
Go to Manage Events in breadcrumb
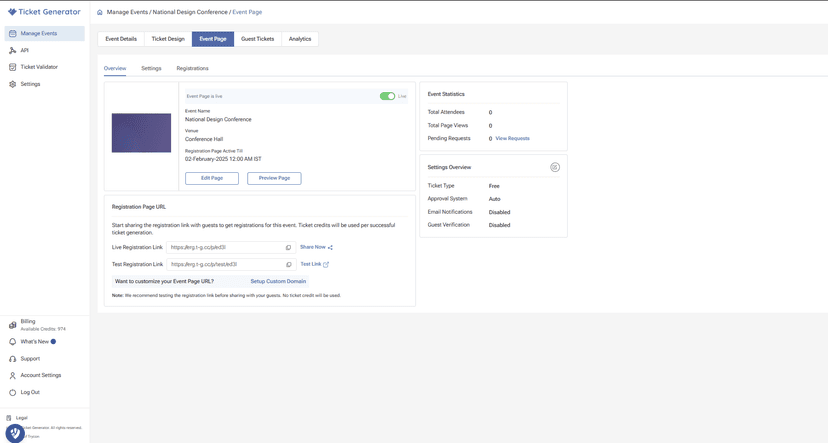(x=127, y=12)
